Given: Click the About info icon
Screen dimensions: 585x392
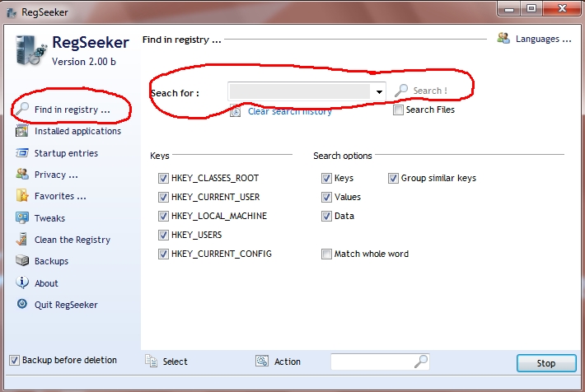Looking at the screenshot, I should (x=22, y=282).
